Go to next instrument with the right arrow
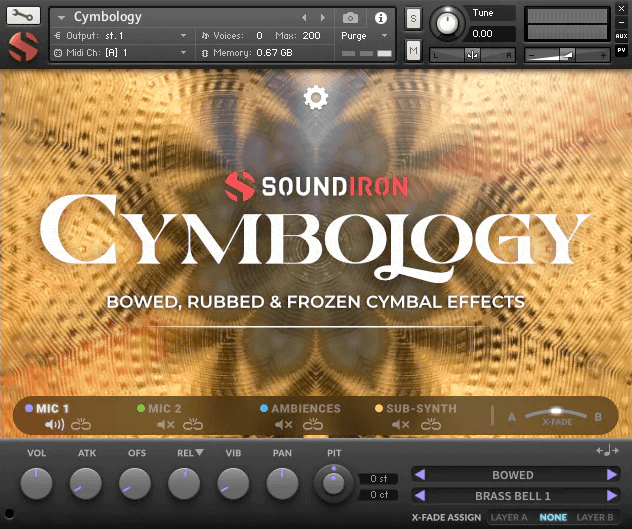 click(x=322, y=17)
